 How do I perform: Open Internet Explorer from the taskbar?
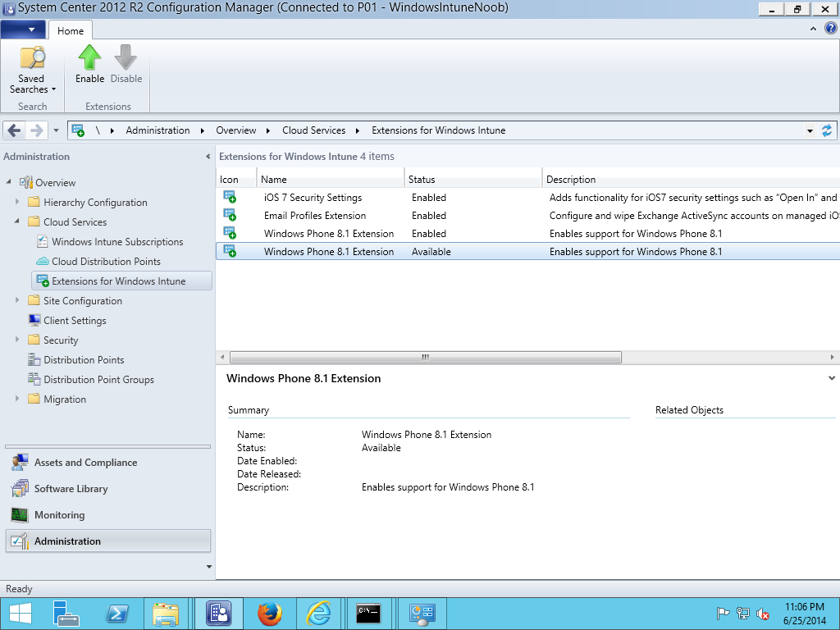(x=319, y=614)
